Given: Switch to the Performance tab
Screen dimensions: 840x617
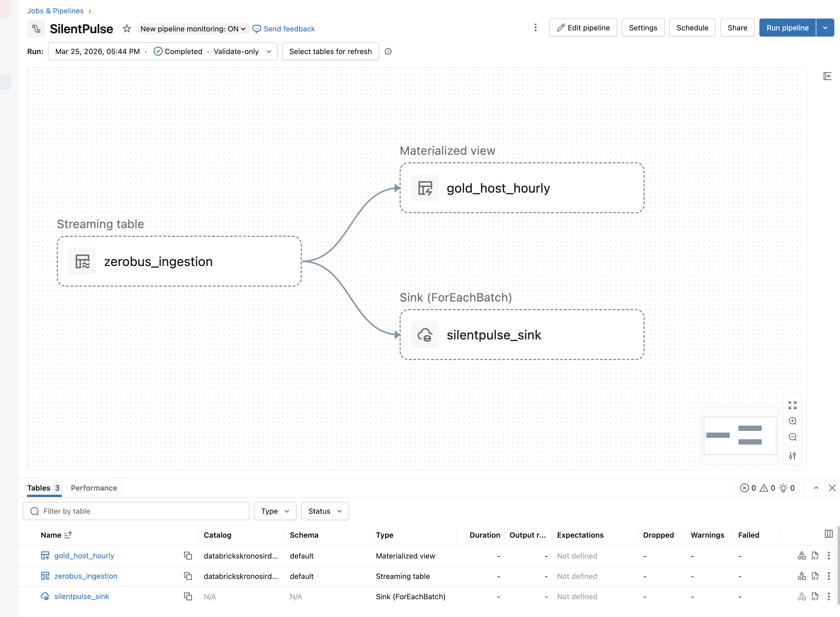Looking at the screenshot, I should point(94,488).
